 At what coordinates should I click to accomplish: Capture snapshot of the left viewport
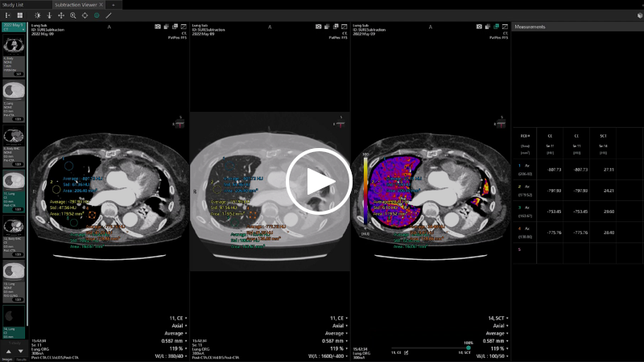tap(158, 27)
